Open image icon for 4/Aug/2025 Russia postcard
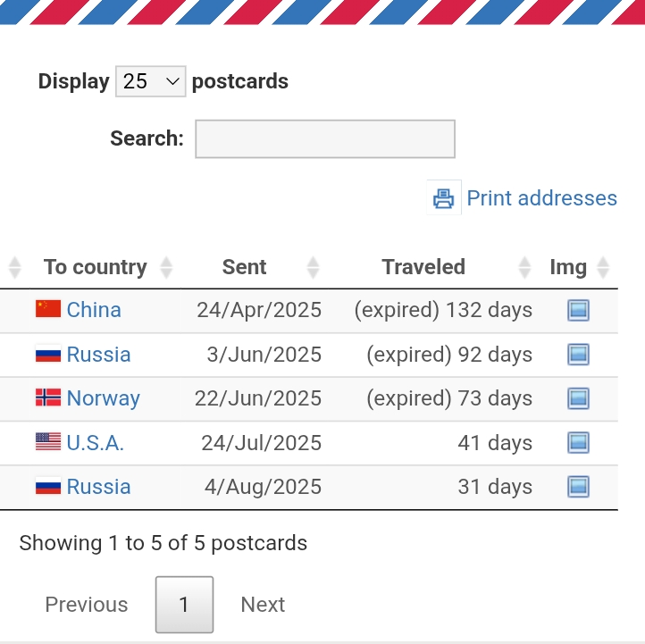645x644 pixels. pos(578,487)
